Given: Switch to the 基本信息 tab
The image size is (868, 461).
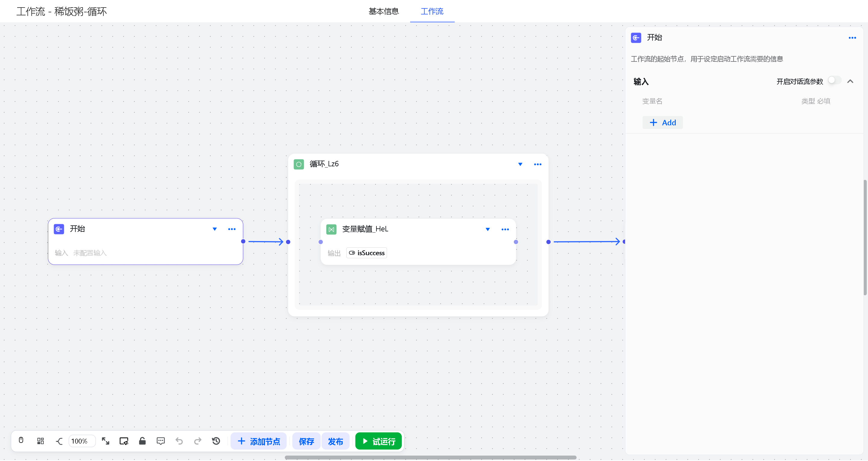Looking at the screenshot, I should pyautogui.click(x=383, y=11).
